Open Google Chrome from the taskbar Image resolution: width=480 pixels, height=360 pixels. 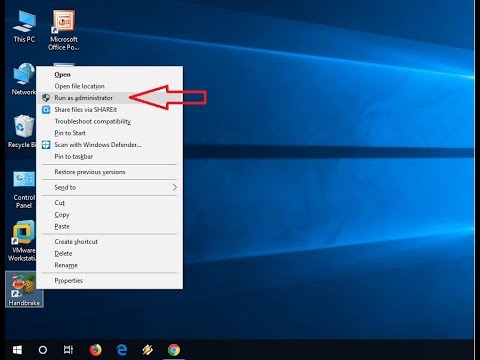174,350
